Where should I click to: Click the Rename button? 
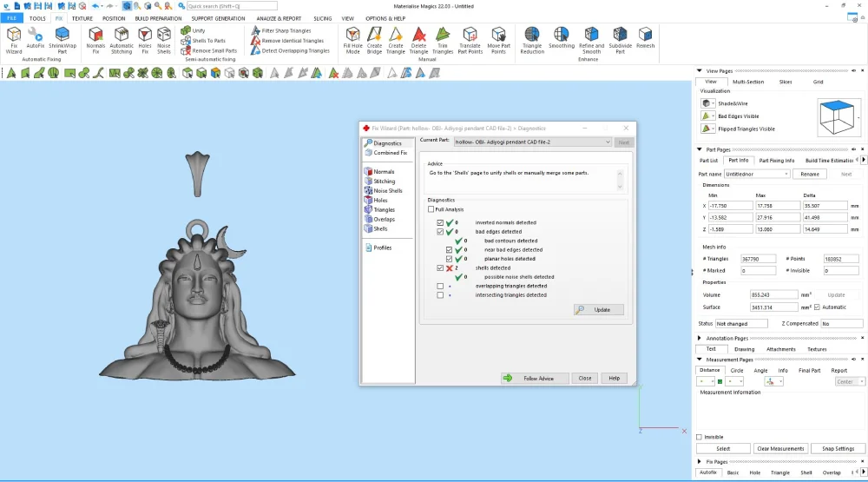(810, 174)
